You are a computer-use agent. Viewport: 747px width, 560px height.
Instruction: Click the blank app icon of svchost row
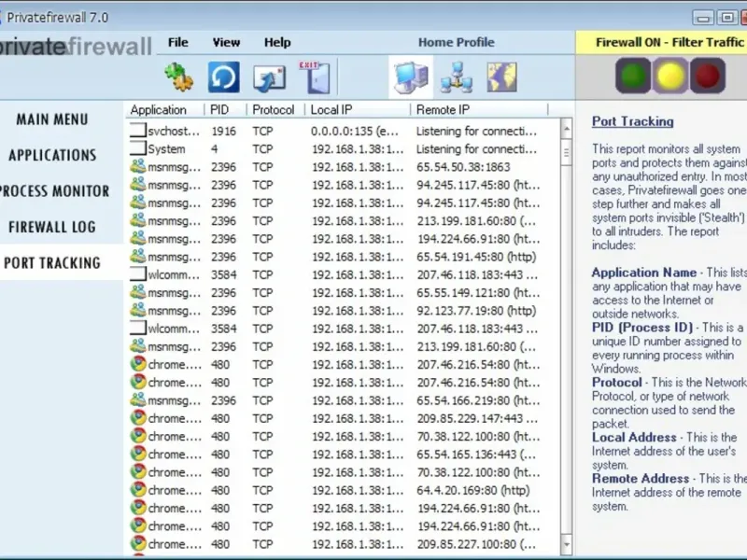(138, 130)
